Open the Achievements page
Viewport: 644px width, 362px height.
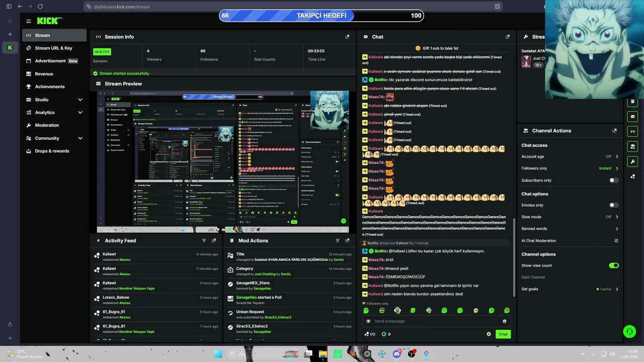54,86
